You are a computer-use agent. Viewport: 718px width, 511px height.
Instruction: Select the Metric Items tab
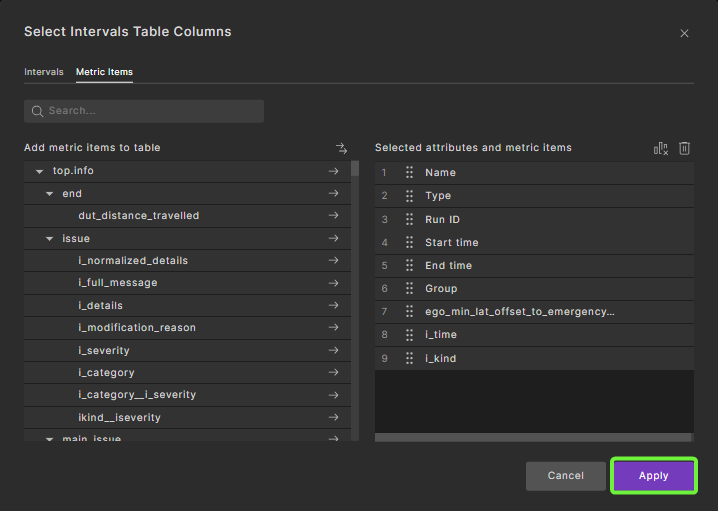(104, 72)
